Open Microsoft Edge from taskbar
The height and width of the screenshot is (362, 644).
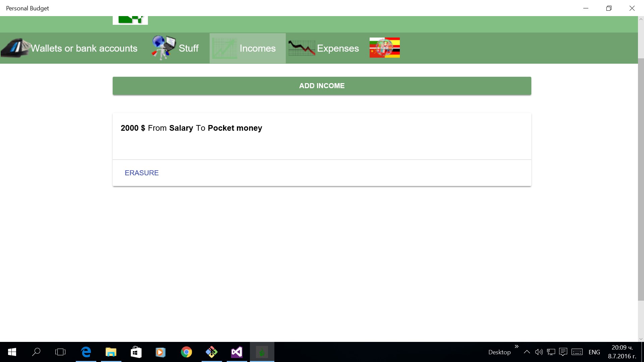86,352
